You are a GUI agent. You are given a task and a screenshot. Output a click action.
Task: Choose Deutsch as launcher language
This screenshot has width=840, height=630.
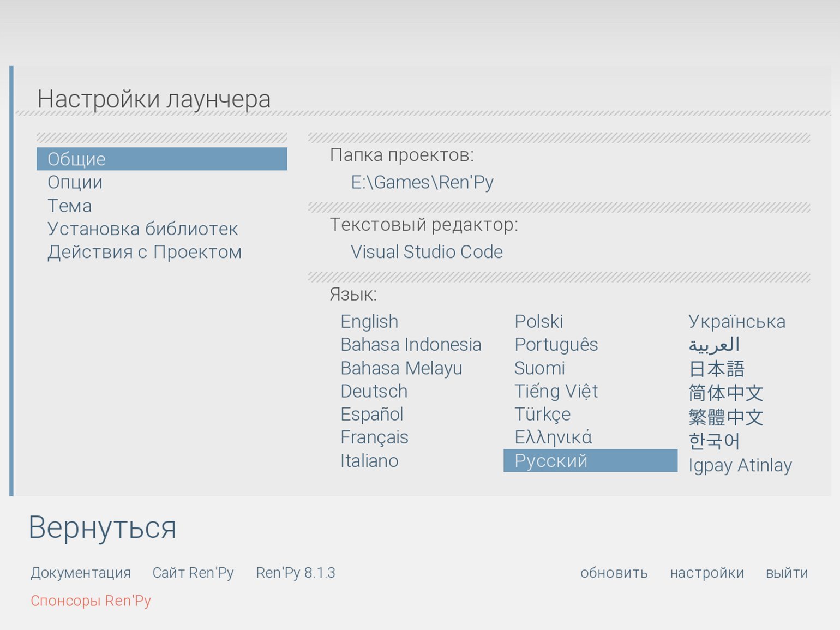pyautogui.click(x=374, y=391)
